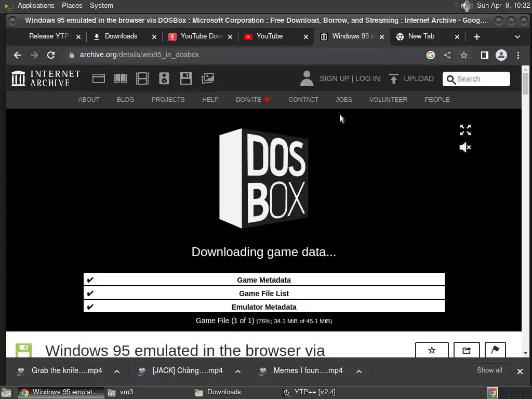Open the audio speaker icon

click(164, 79)
